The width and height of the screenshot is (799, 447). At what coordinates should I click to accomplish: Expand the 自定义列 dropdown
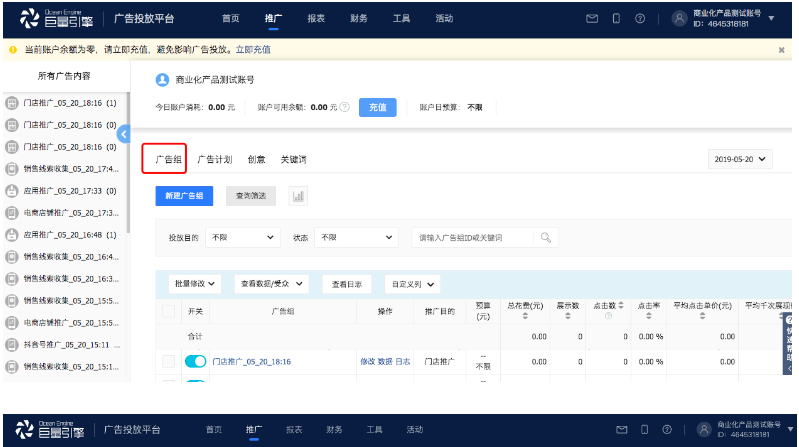(x=412, y=284)
